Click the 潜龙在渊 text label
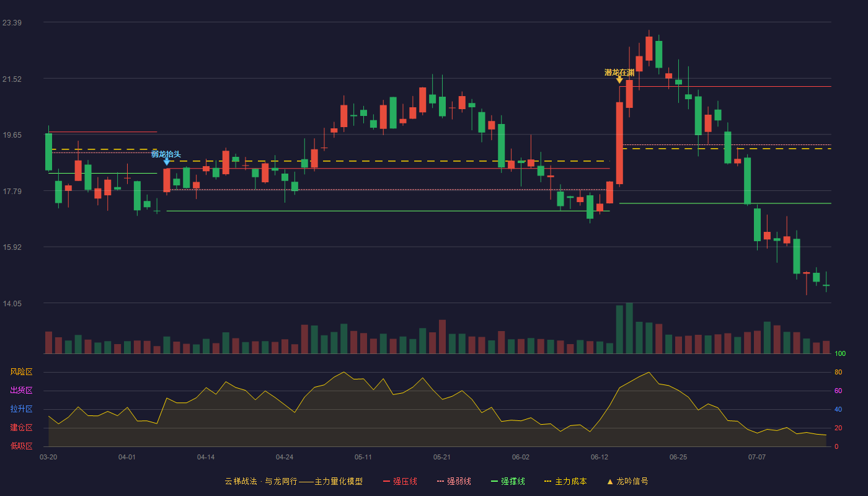868x496 pixels. 619,73
